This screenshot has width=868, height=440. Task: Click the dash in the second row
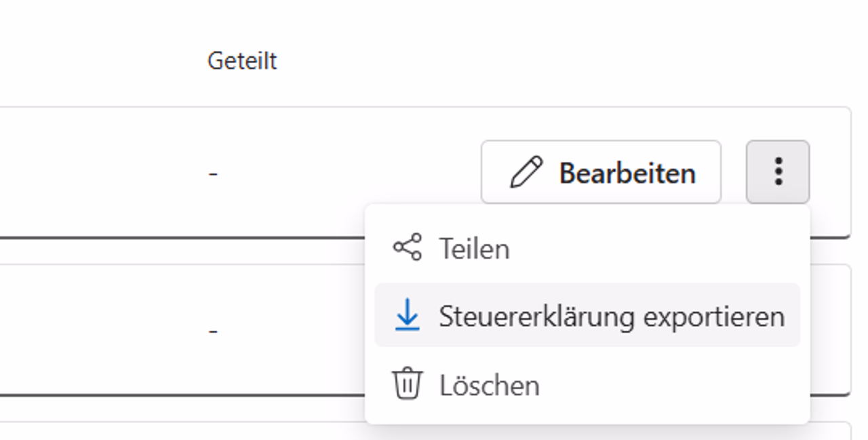(213, 332)
